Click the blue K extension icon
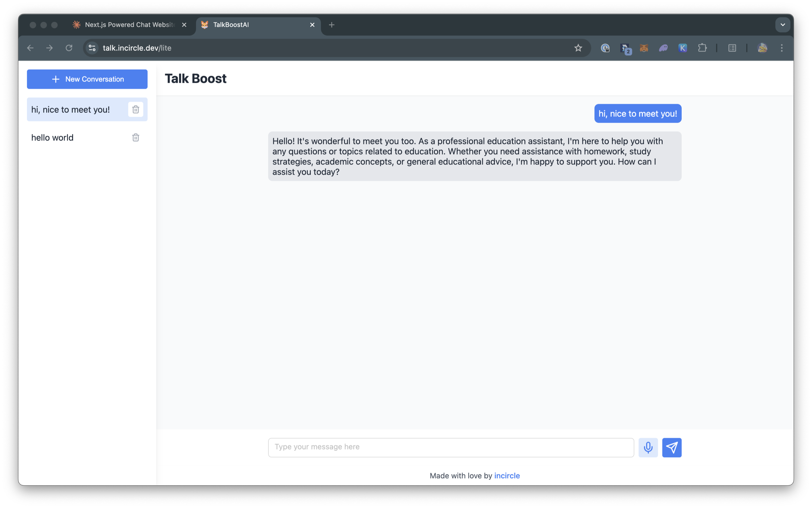Image resolution: width=812 pixels, height=508 pixels. pos(683,48)
